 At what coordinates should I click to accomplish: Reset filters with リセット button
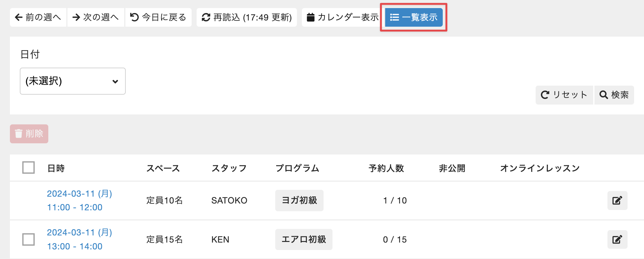(564, 95)
